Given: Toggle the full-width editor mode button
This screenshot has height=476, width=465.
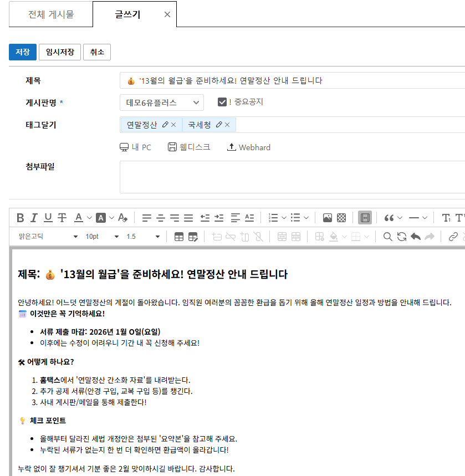Looking at the screenshot, I should coord(365,218).
